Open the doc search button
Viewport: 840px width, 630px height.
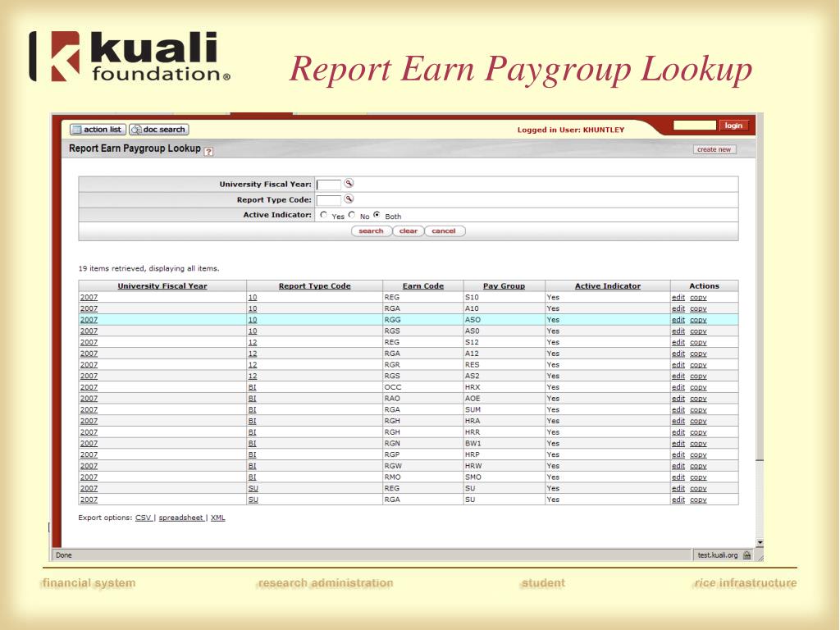159,130
